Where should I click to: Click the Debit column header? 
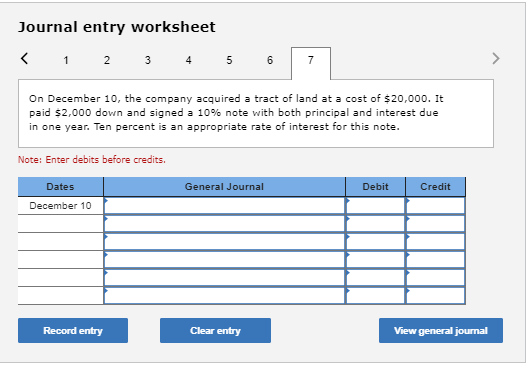(375, 187)
